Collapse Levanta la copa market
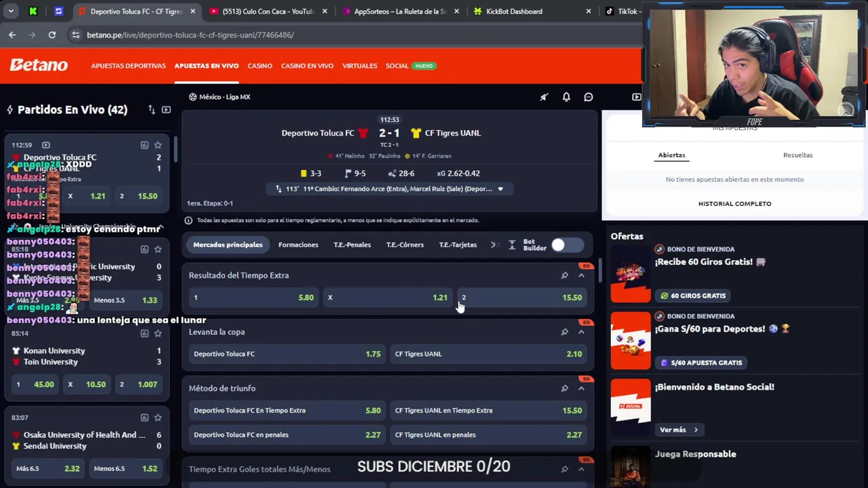This screenshot has width=868, height=488. (x=581, y=332)
